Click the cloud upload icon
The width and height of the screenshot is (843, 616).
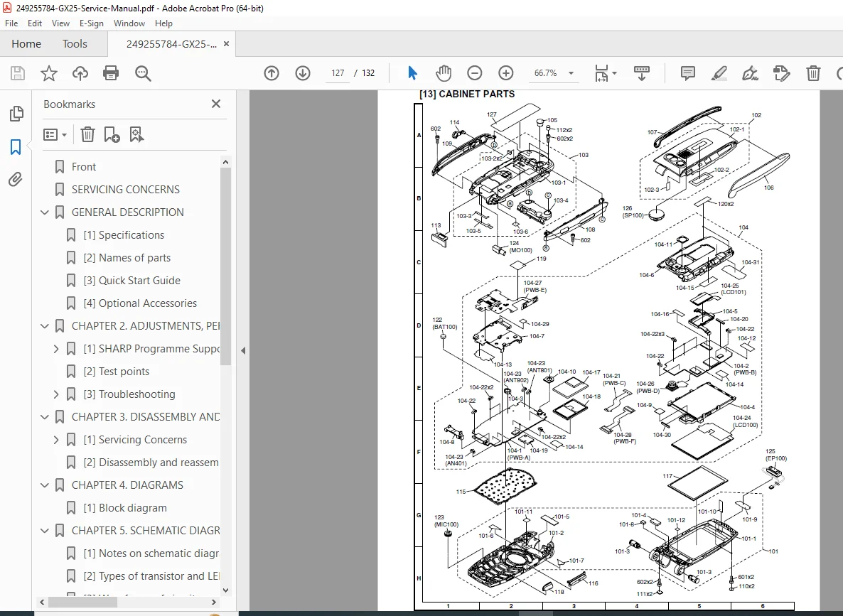80,73
